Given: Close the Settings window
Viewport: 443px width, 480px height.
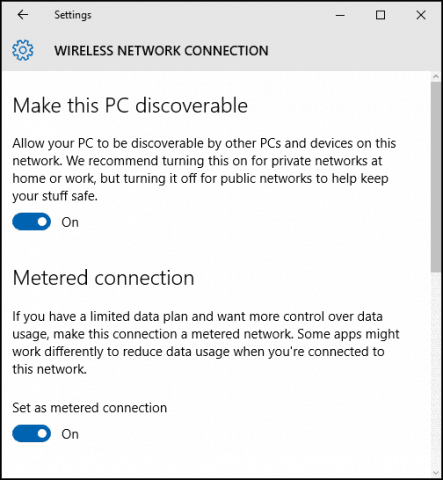Looking at the screenshot, I should click(x=421, y=15).
